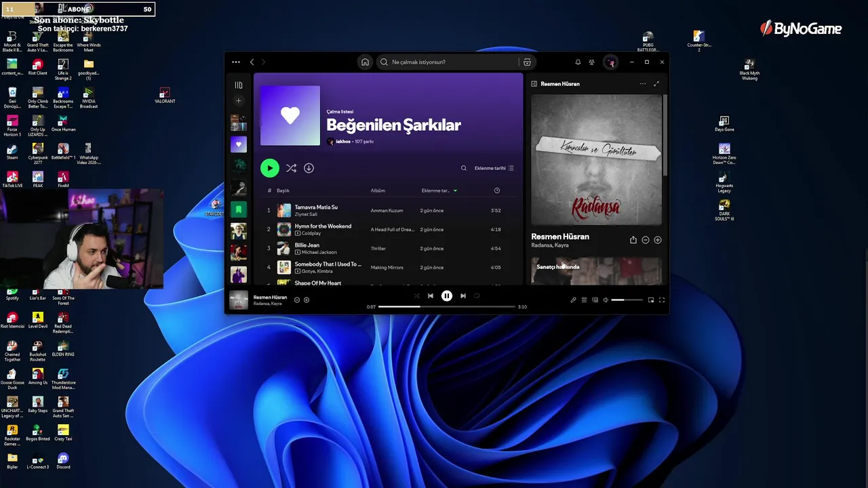Add Resmen Hüsran to playlist in Now Playing panel

point(657,240)
